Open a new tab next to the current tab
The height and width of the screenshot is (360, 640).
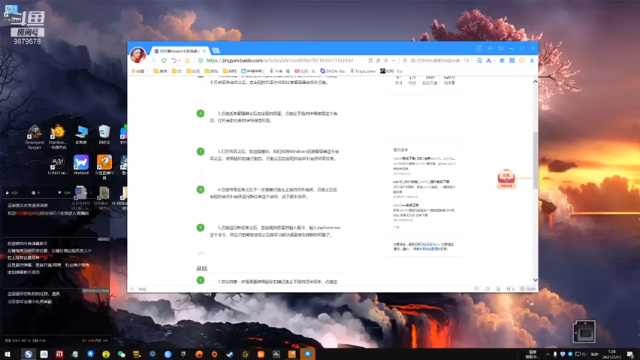pos(216,51)
